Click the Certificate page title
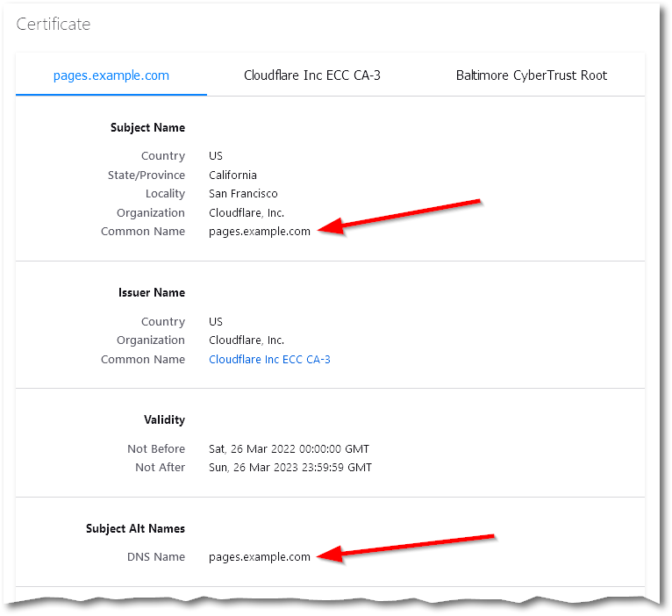Viewport: 672px width, 616px height. click(x=54, y=24)
